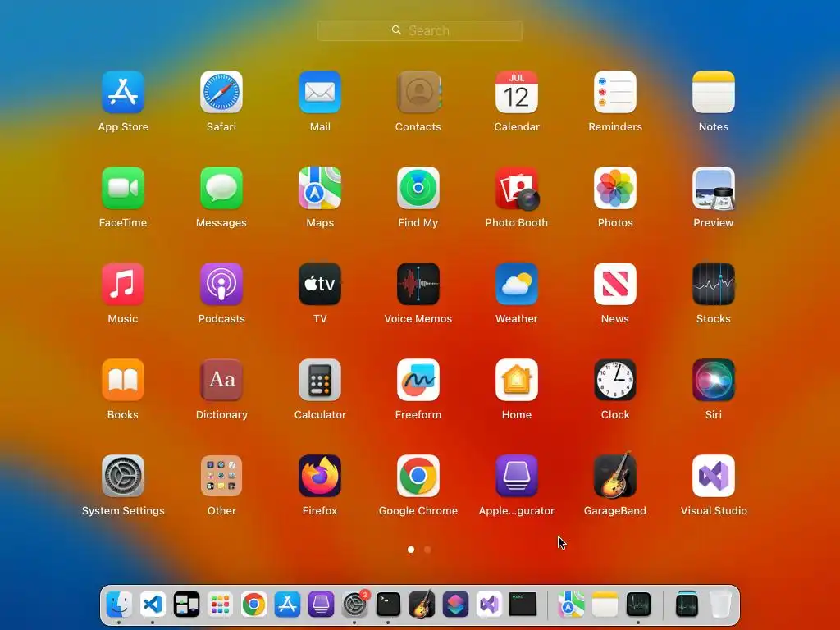
Task: Open the Apple TV app
Action: coord(320,284)
